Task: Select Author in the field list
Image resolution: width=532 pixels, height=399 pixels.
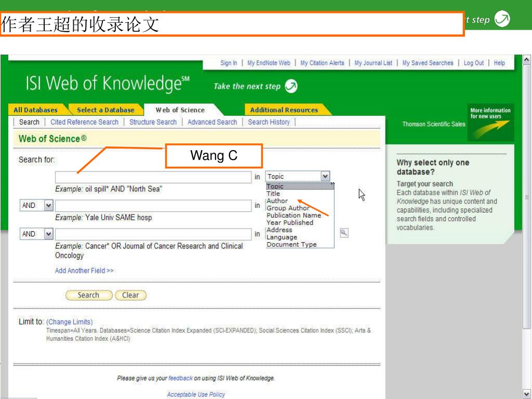Action: pyautogui.click(x=277, y=201)
